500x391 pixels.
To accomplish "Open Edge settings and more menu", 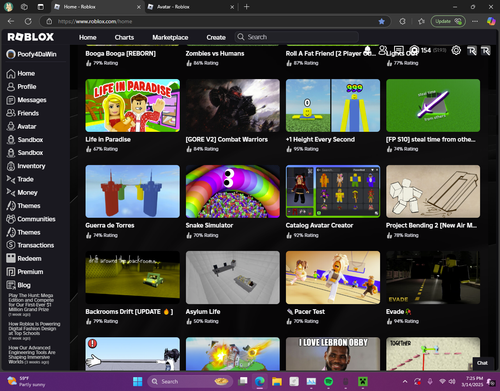I will point(475,21).
